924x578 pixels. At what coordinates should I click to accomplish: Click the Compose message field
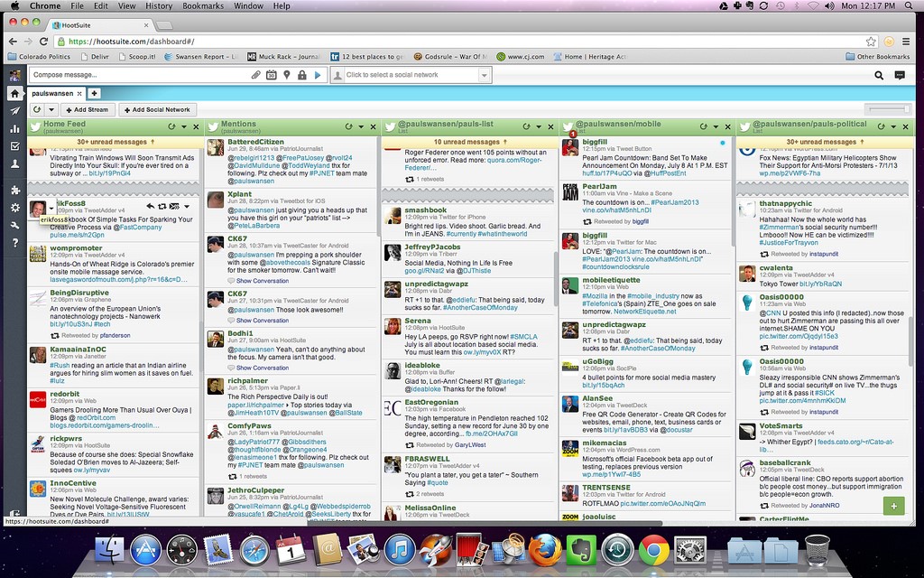[x=138, y=75]
